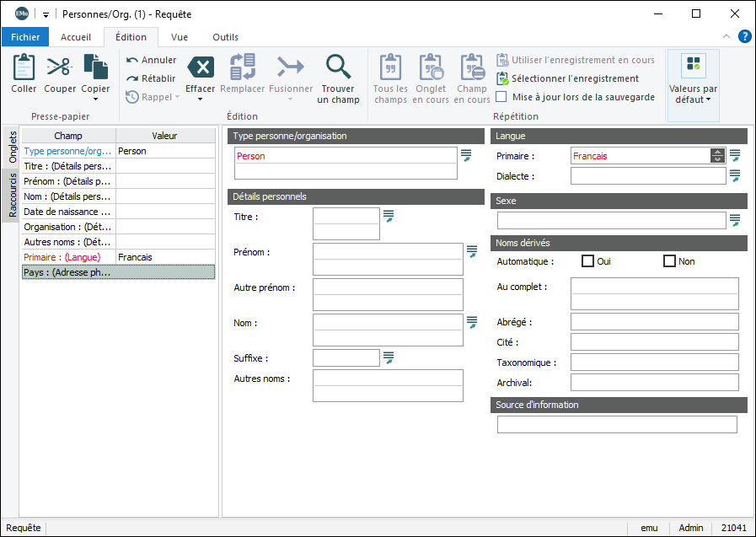Click the Primaire language spinner arrows

(717, 156)
